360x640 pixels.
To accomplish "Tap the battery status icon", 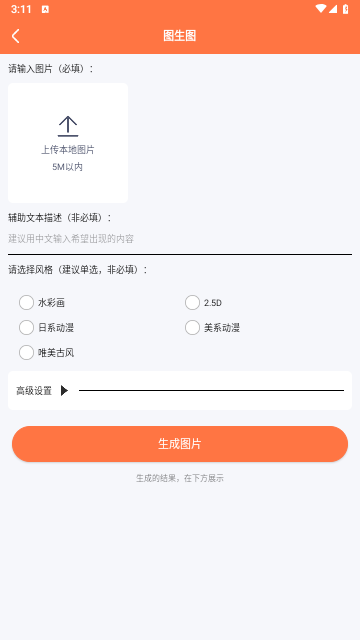I will [x=346, y=9].
